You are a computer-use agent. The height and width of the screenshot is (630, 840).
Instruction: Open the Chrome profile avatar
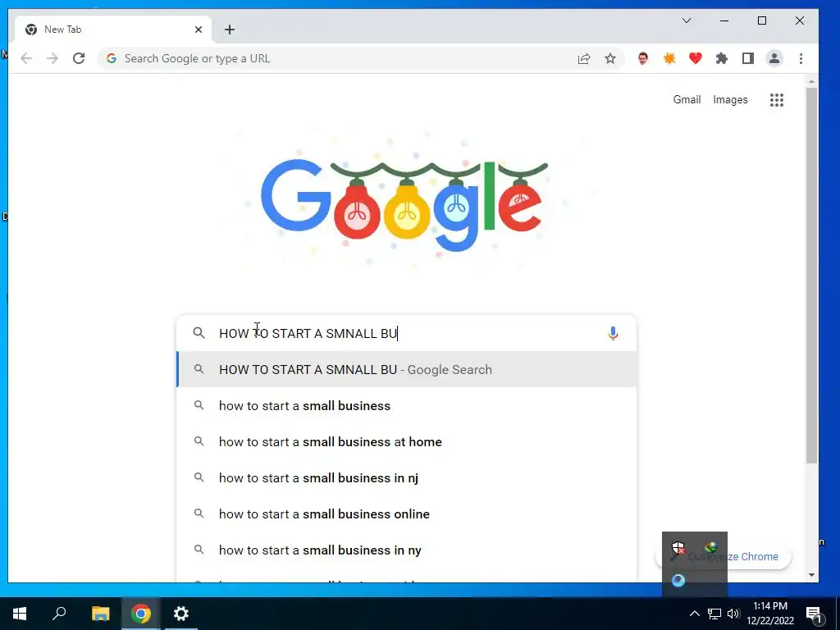point(774,58)
